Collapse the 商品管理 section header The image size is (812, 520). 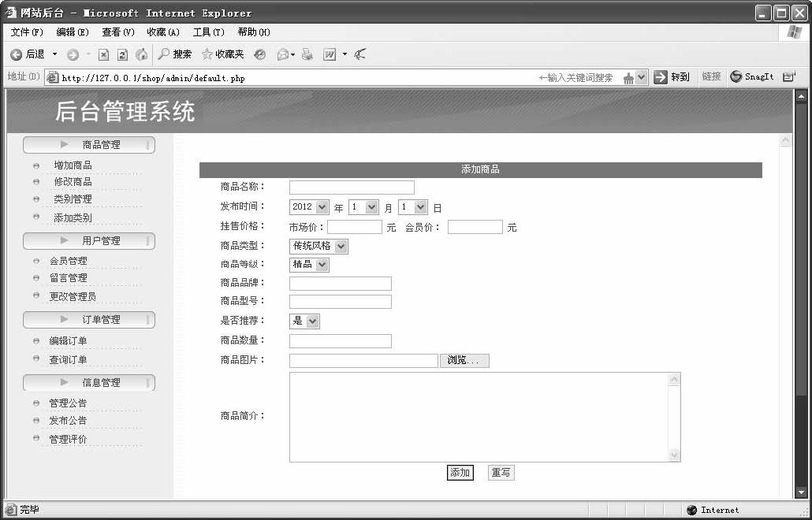click(x=89, y=145)
